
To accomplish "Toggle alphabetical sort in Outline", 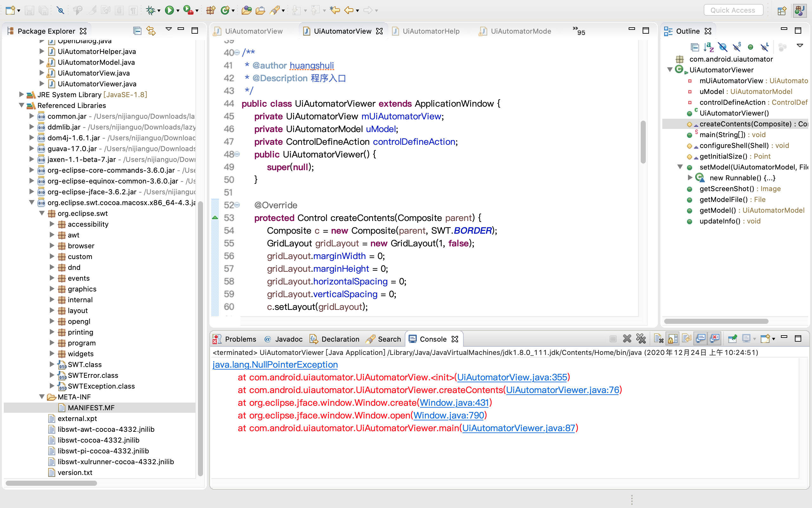I will [x=709, y=47].
